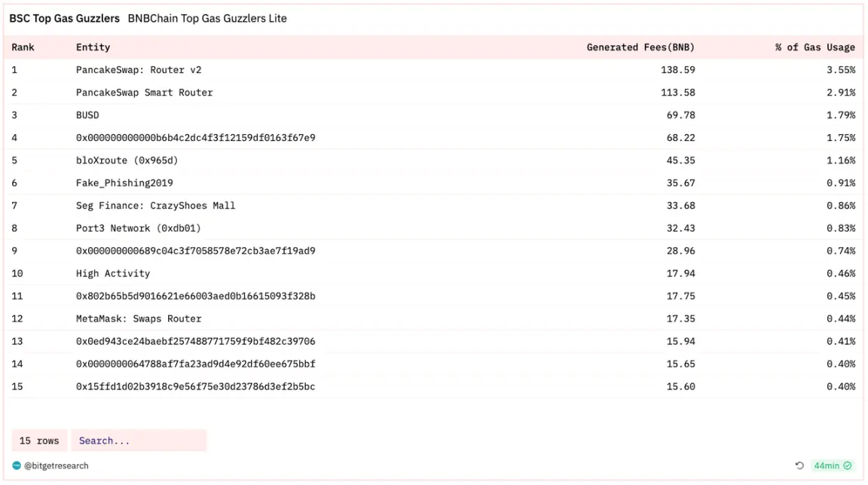This screenshot has width=868, height=485.
Task: Select PancakeSwap: Router v2 entity
Action: 139,70
